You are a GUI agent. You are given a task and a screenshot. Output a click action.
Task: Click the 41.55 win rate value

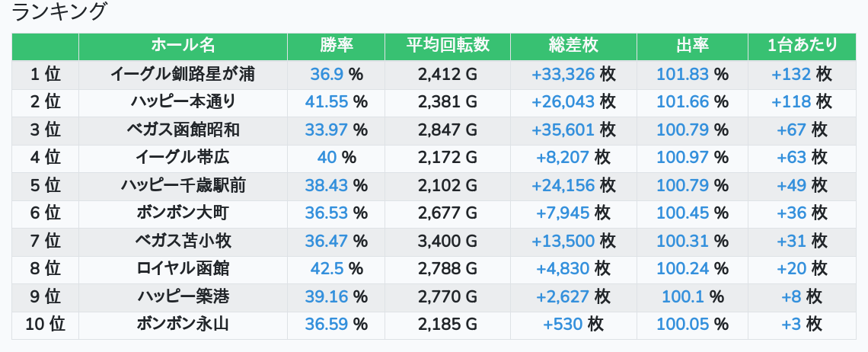(327, 102)
